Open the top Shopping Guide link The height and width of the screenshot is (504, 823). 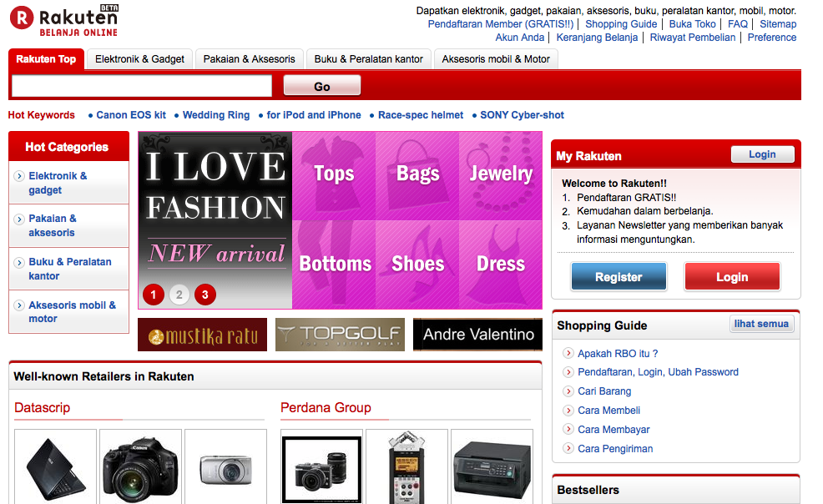pos(621,24)
